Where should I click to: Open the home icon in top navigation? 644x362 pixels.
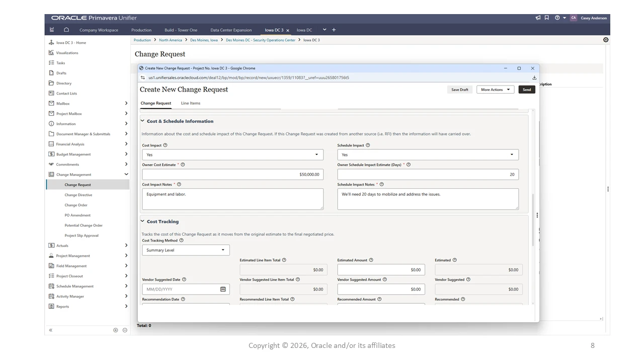pos(66,30)
